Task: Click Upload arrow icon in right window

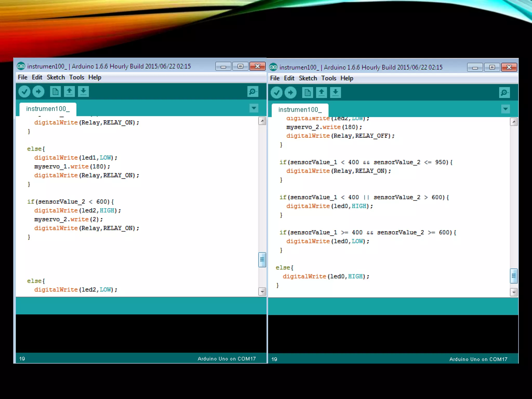Action: click(290, 93)
